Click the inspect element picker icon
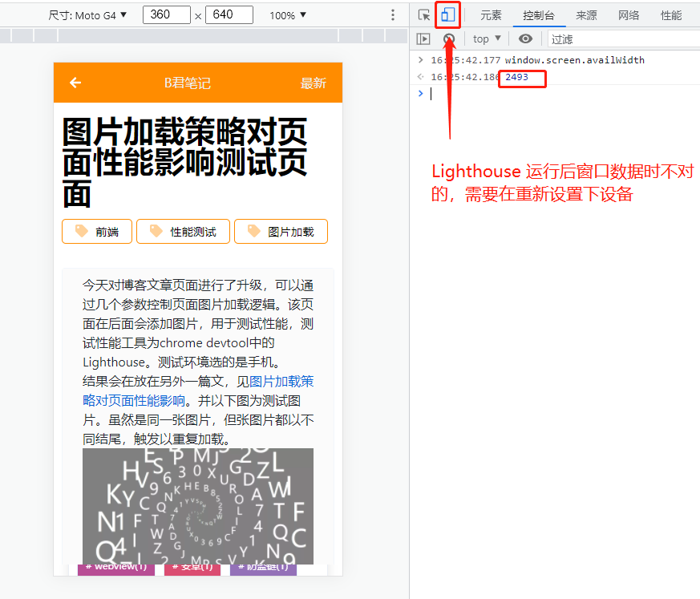This screenshot has width=700, height=599. (424, 15)
